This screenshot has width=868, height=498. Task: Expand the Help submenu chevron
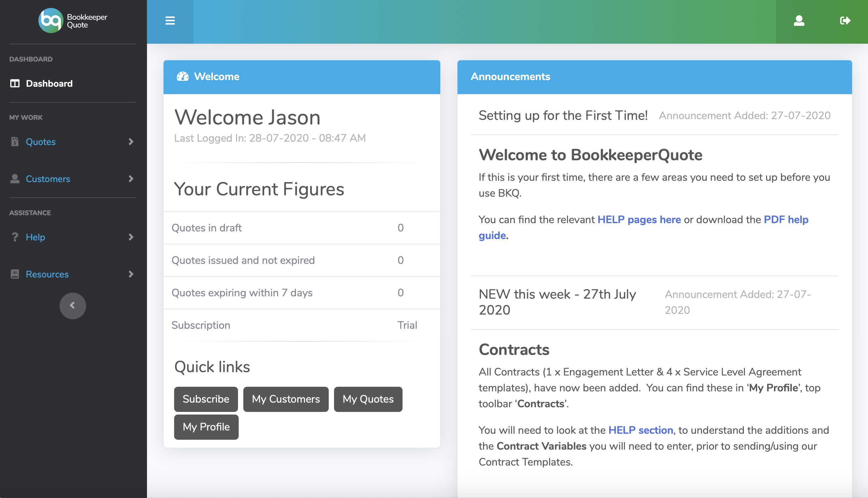pos(130,237)
